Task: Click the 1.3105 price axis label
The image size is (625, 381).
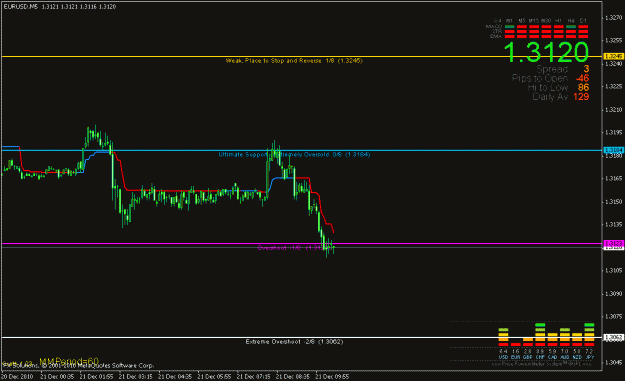Action: click(x=613, y=271)
